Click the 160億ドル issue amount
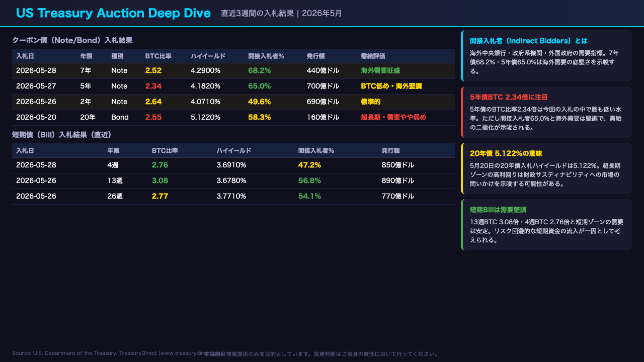 [x=323, y=117]
